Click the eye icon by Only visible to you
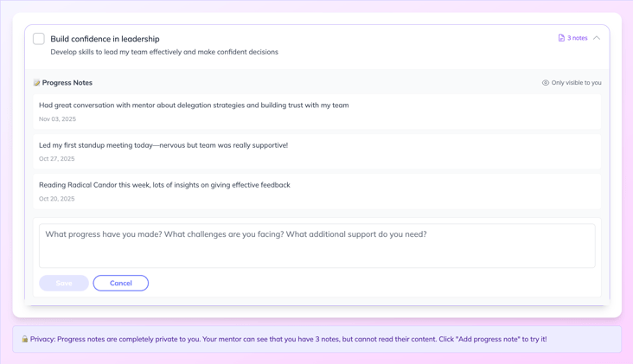Image resolution: width=633 pixels, height=364 pixels. click(546, 83)
